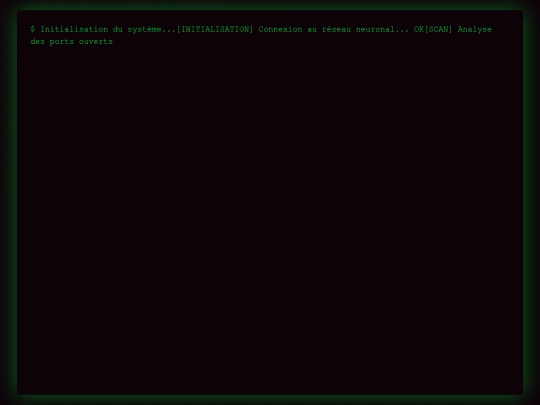Viewport: 540px width, 405px height.
Task: Click the "des ports ouverts" text line
Action: pyautogui.click(x=72, y=42)
